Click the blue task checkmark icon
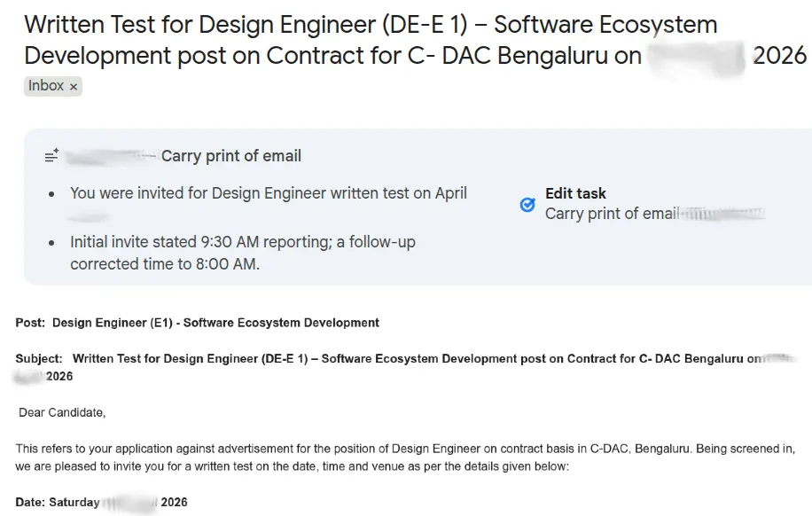The width and height of the screenshot is (812, 516). [527, 205]
